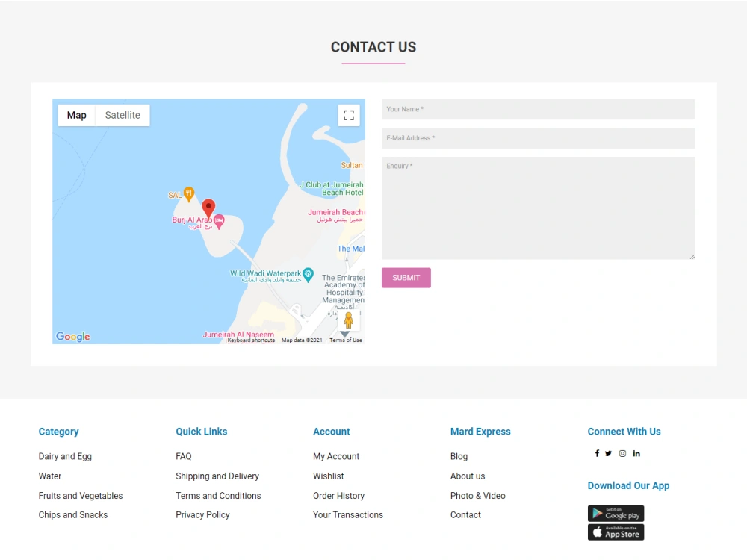Open the Instagram social icon

tap(622, 453)
